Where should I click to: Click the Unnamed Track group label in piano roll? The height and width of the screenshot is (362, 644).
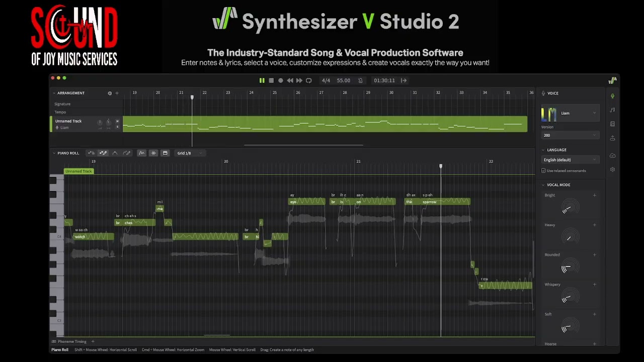79,171
